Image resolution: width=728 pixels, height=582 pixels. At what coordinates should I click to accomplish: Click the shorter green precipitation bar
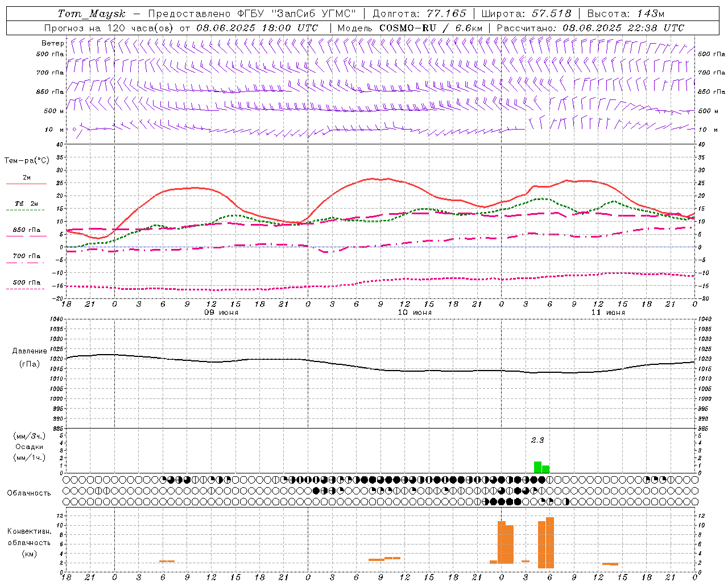point(546,469)
